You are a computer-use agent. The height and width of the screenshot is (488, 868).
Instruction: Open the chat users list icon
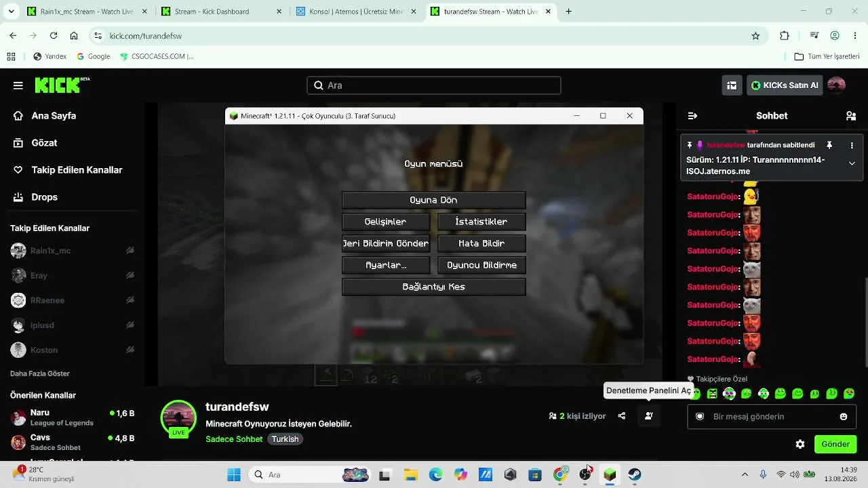pos(851,116)
